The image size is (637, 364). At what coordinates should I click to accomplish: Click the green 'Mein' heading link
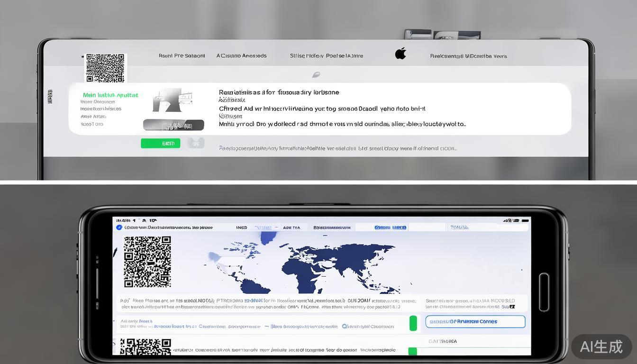click(110, 95)
